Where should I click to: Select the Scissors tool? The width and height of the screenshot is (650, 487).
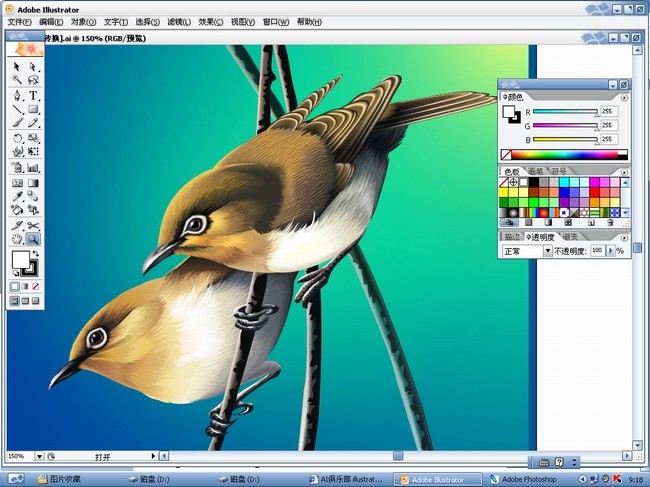33,225
